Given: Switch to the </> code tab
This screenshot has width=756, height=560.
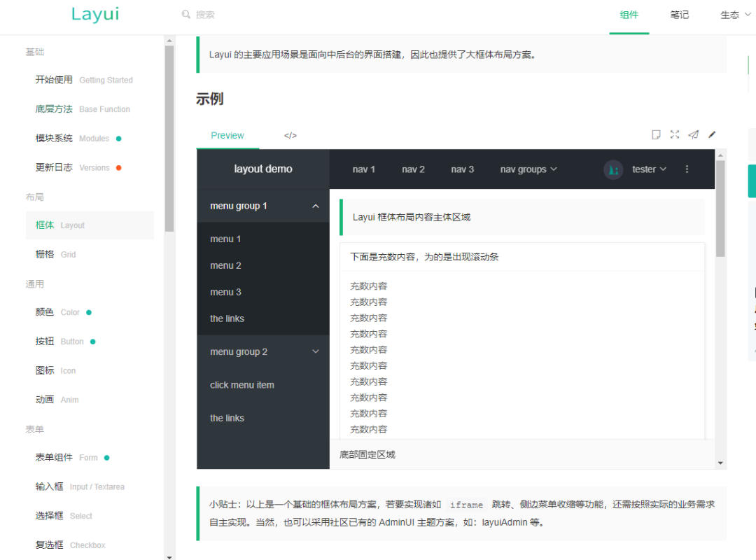Looking at the screenshot, I should coord(290,136).
